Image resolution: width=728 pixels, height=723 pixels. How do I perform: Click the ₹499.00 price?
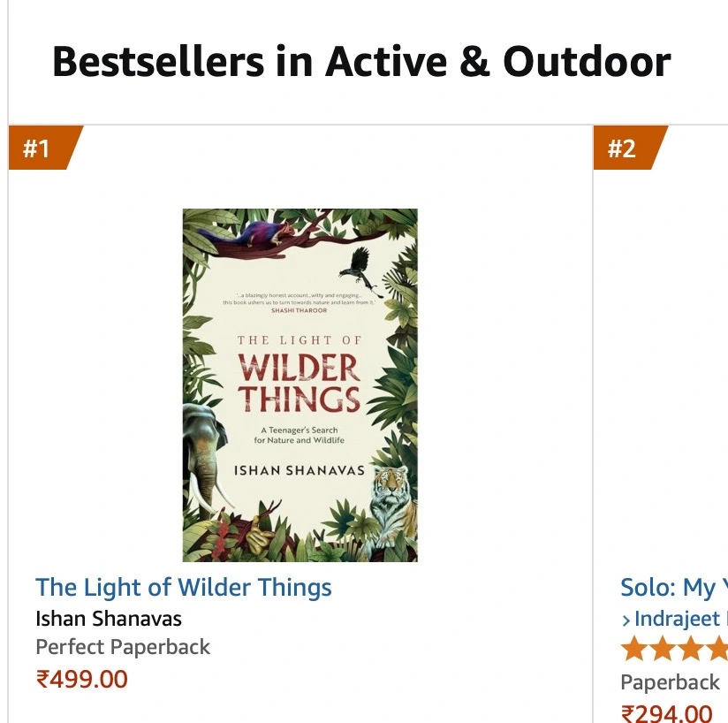point(81,679)
